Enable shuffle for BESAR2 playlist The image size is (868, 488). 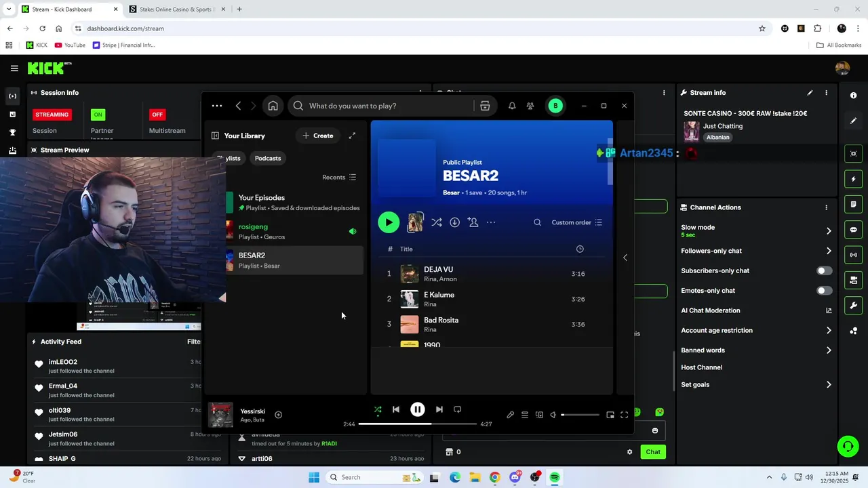click(x=437, y=222)
